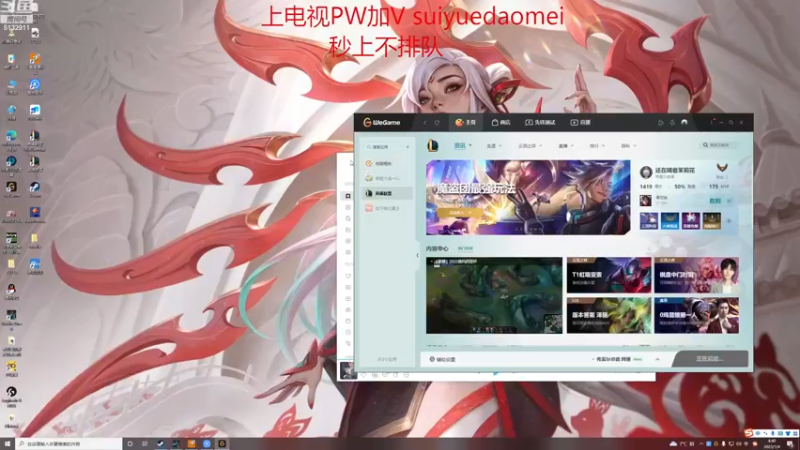800x450 pixels.
Task: Open the Logitech G HUB desktop shortcut
Action: (x=11, y=396)
